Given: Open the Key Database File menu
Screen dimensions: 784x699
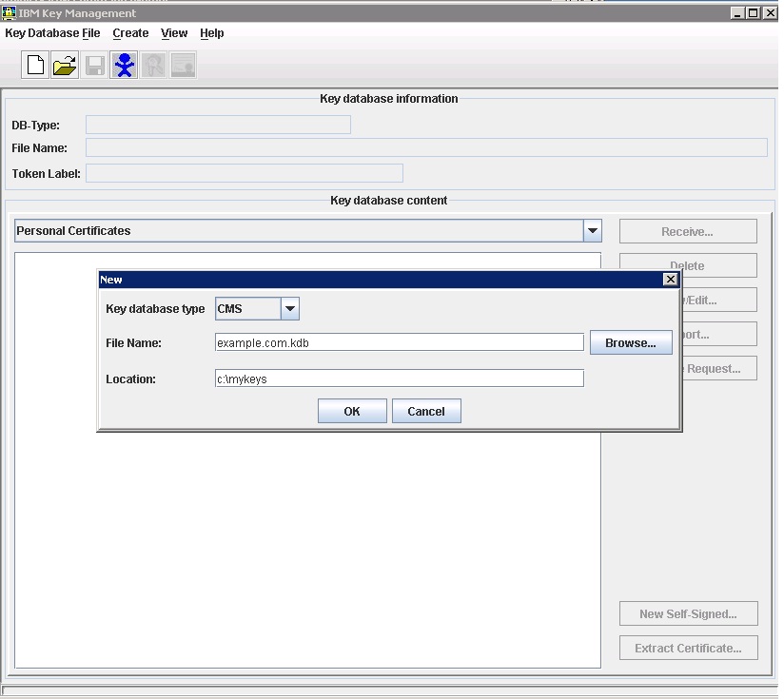Looking at the screenshot, I should [52, 33].
